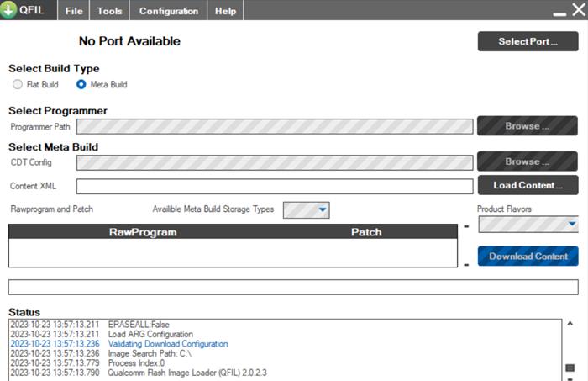The height and width of the screenshot is (381, 588).
Task: Click the Load Content button
Action: [x=528, y=185]
